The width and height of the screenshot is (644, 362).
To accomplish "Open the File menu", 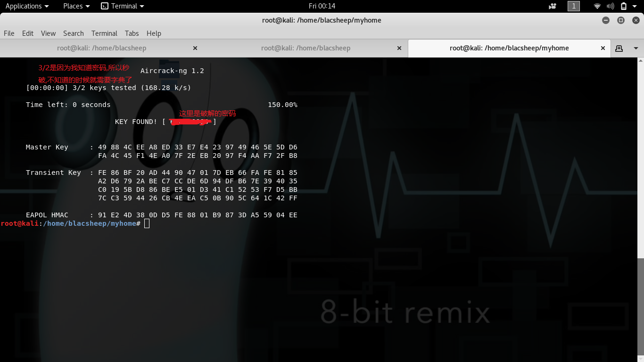I will (9, 33).
